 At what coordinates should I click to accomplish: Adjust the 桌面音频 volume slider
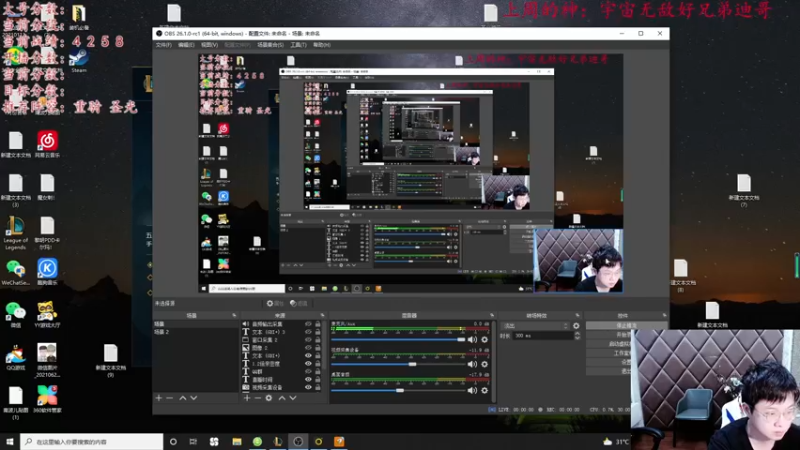398,390
